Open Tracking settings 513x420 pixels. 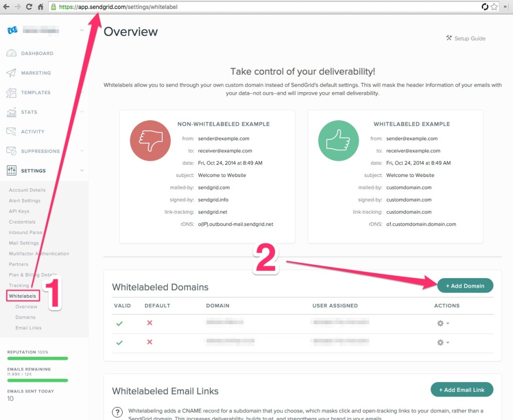click(19, 286)
